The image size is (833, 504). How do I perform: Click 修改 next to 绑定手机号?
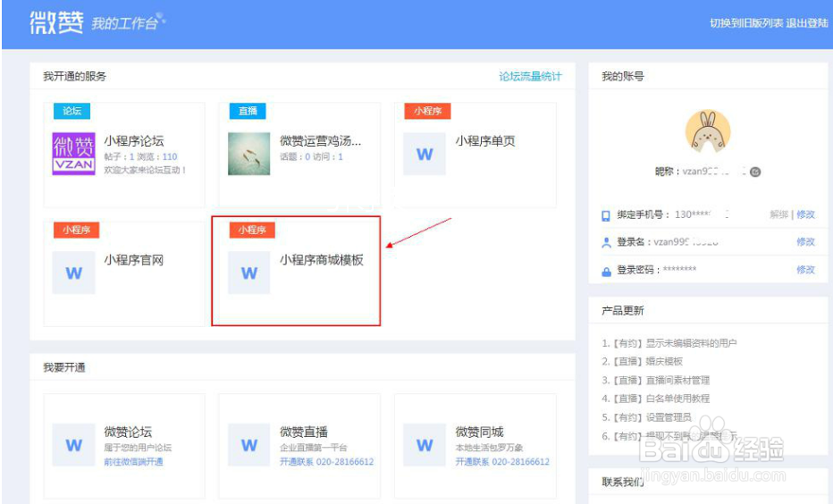pyautogui.click(x=805, y=214)
